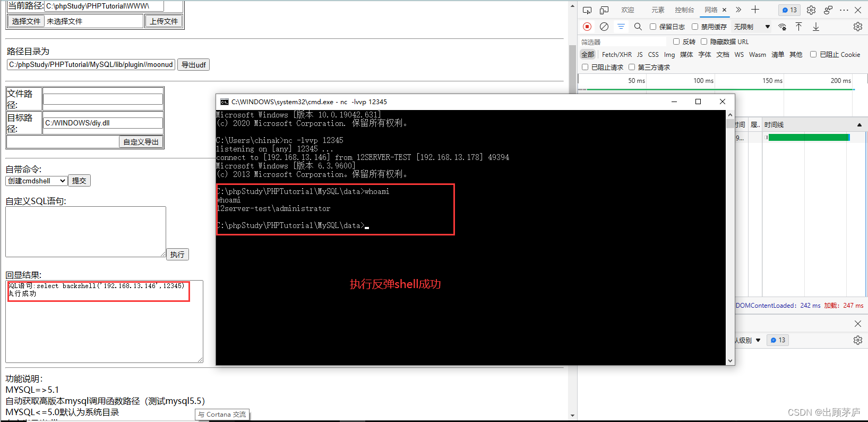Add a new DevTools tab with plus
Image resolution: width=868 pixels, height=422 pixels.
coord(755,10)
